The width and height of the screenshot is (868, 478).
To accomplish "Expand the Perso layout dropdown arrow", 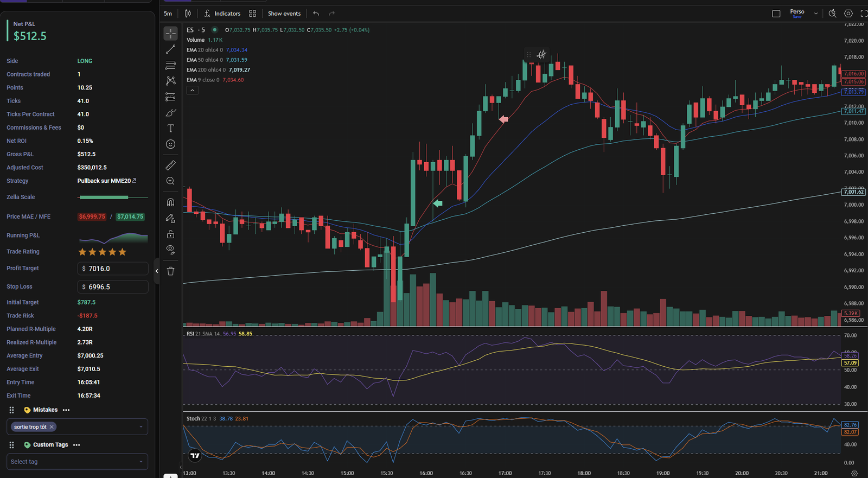I will (x=815, y=14).
